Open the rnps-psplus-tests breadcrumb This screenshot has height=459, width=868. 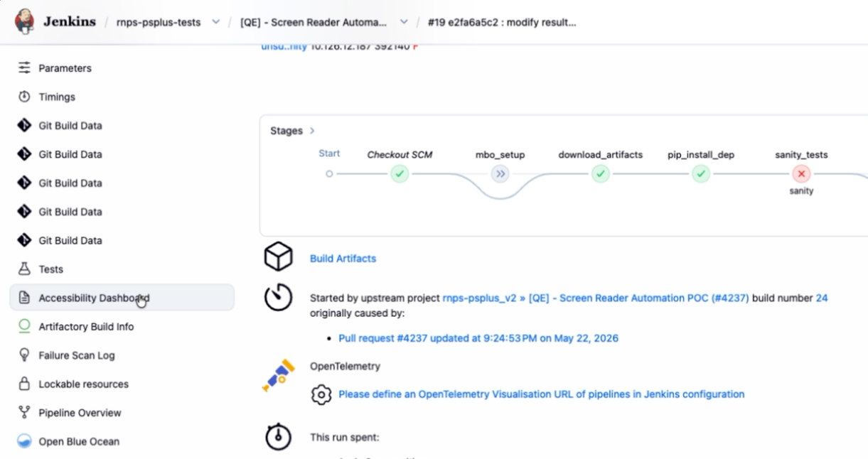click(159, 22)
